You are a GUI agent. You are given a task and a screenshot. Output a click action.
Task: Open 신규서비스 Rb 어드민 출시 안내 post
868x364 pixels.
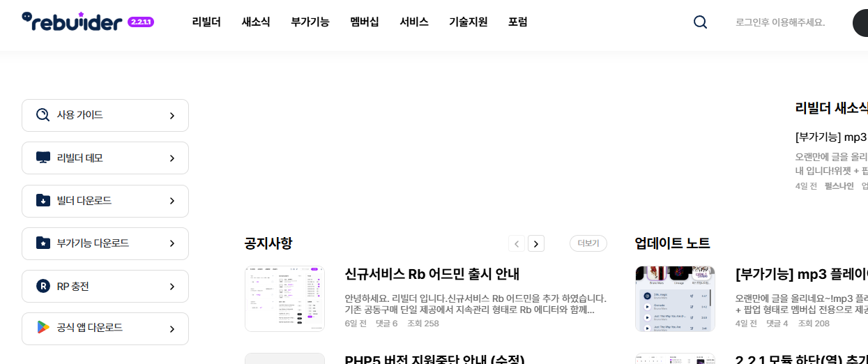[432, 274]
